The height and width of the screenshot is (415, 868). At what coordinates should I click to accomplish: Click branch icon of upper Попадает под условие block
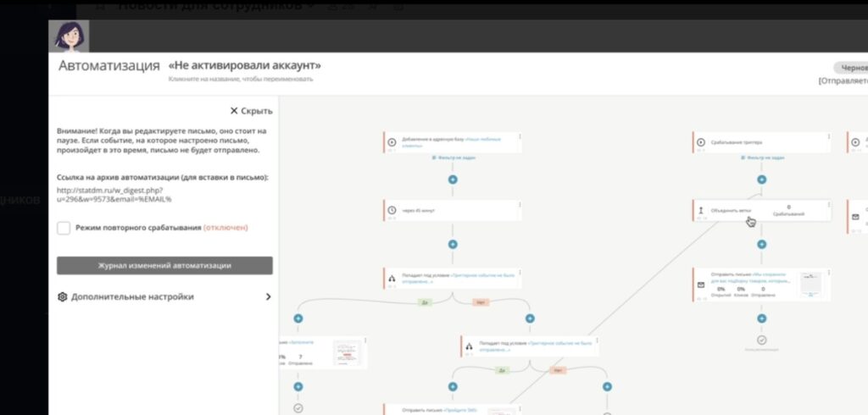click(x=392, y=279)
